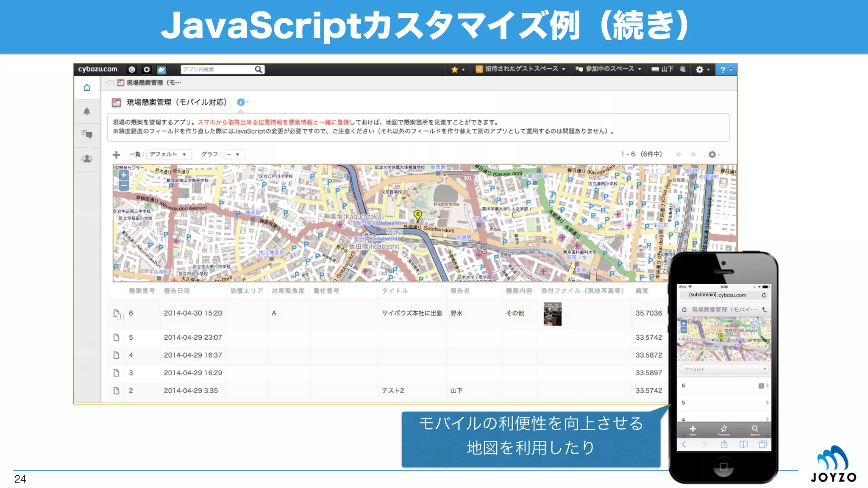Tap New plus button on phone toolbar
This screenshot has height=488, width=868.
tap(693, 430)
